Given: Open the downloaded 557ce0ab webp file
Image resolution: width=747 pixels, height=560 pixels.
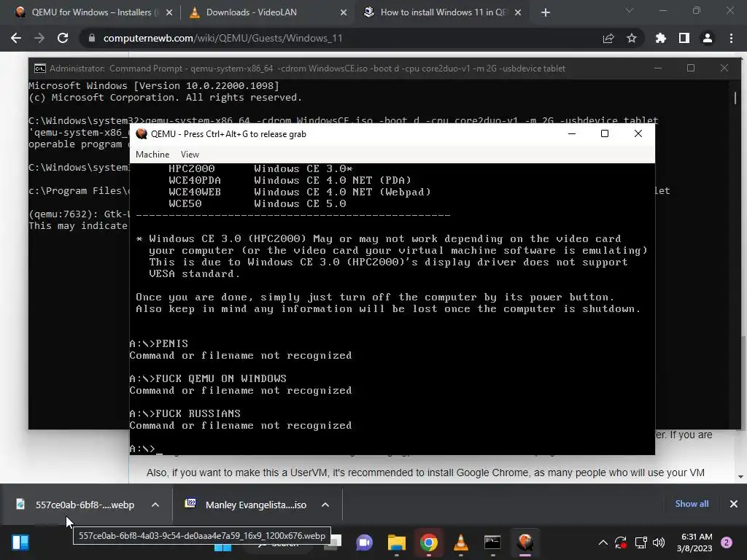Looking at the screenshot, I should tap(76, 505).
